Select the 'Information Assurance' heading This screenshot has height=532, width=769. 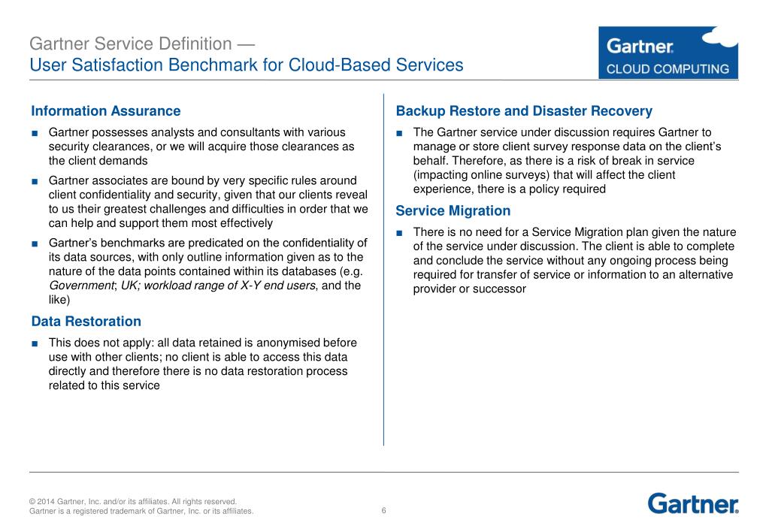pos(105,110)
